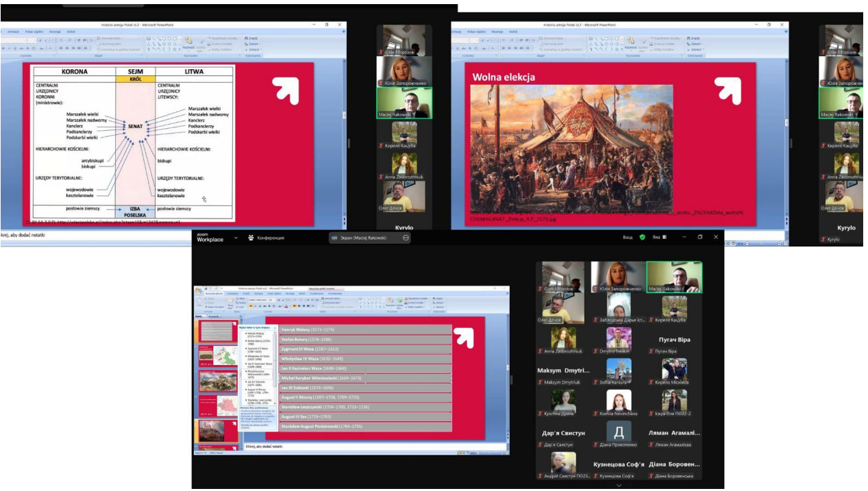Click the Zygmunt III Waza (1587–1632) row
Image resolution: width=868 pixels, height=491 pixels.
(366, 349)
